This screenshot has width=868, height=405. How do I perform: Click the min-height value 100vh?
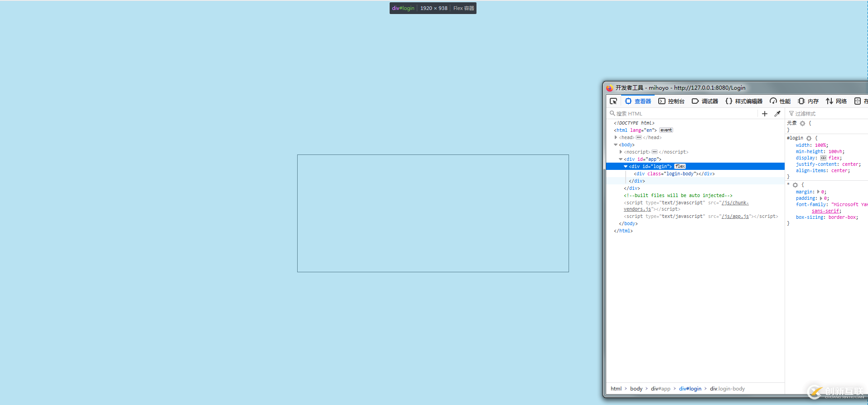pos(835,152)
